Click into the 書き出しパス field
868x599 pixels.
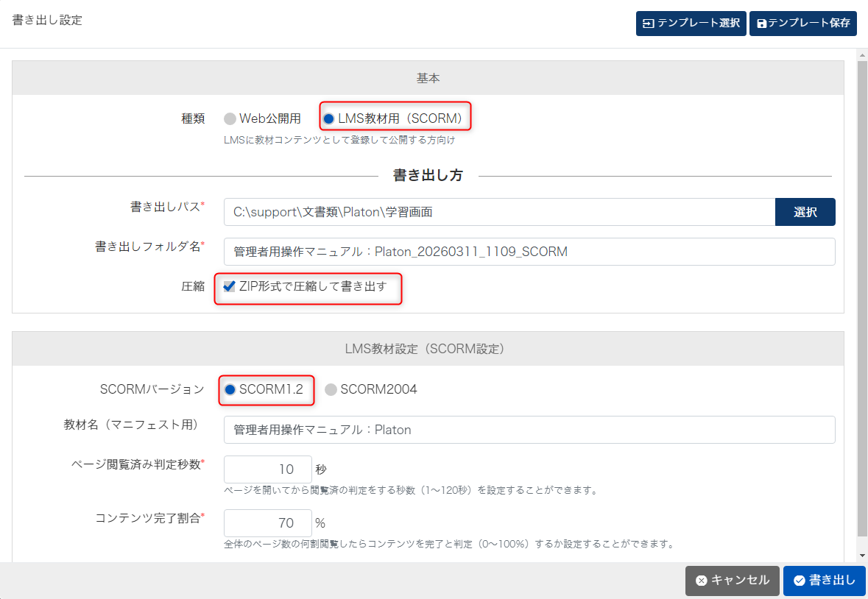point(499,212)
